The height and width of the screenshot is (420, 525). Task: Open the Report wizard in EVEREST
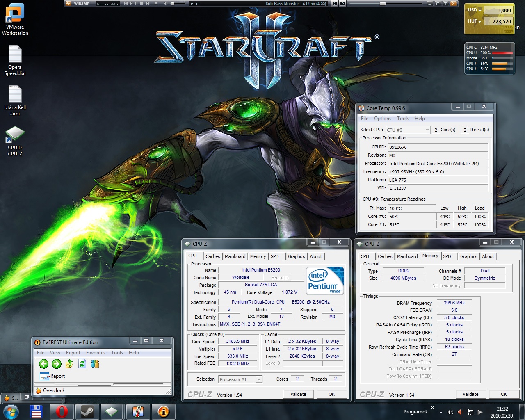coord(52,376)
